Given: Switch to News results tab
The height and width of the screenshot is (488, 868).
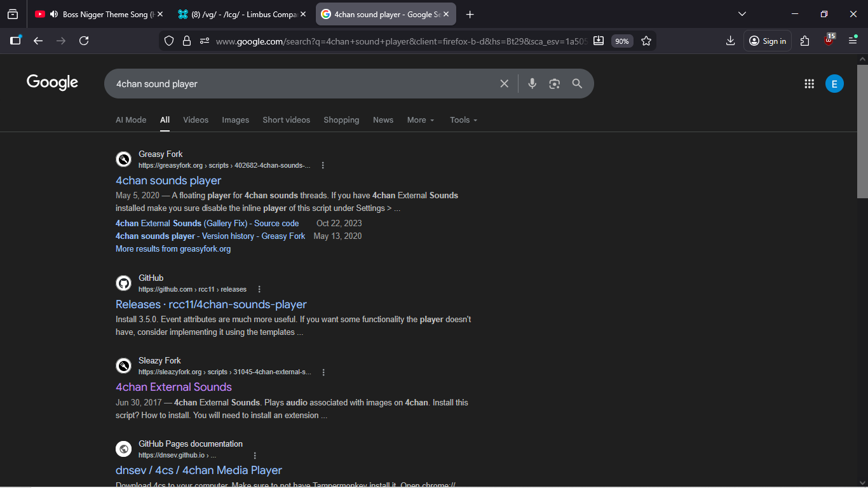Looking at the screenshot, I should click(x=383, y=119).
